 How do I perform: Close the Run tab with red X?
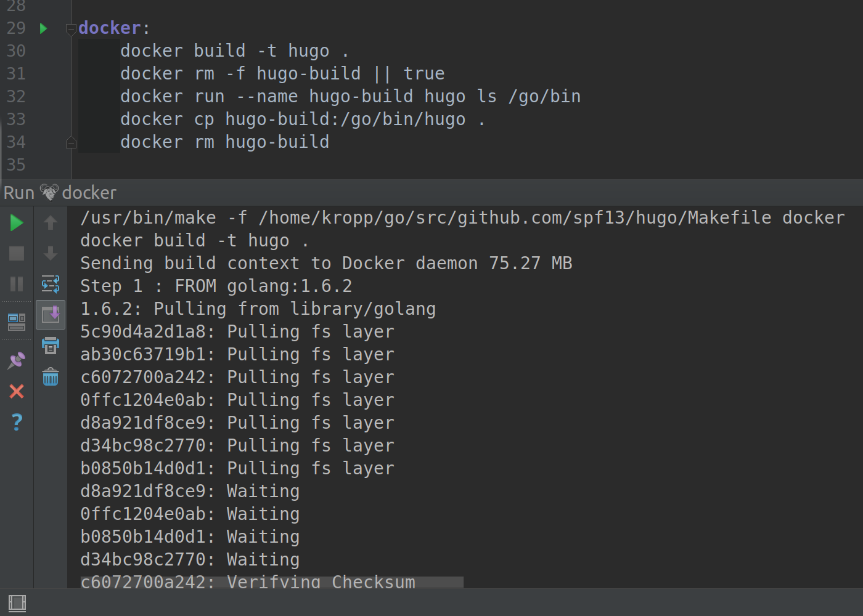[x=17, y=391]
